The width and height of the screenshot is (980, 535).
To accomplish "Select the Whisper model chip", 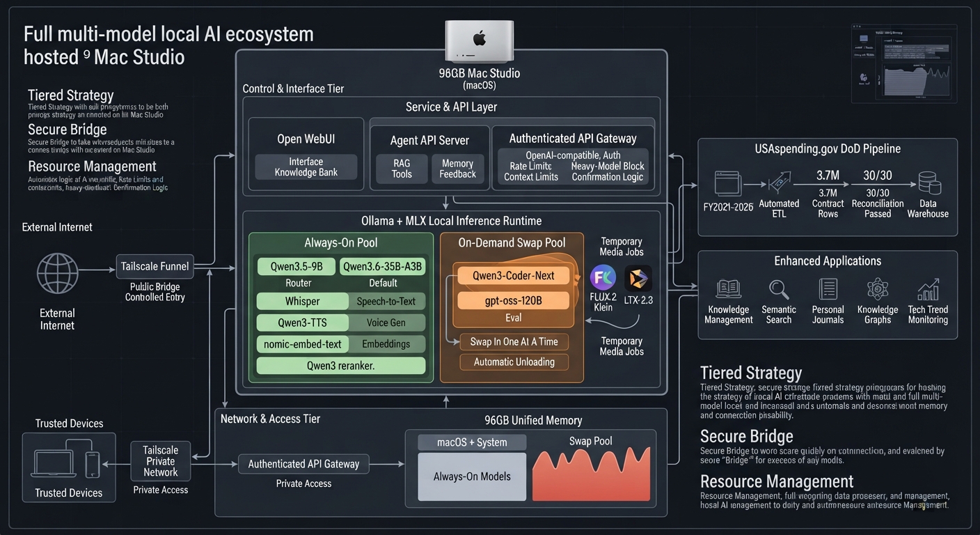I will tap(303, 302).
